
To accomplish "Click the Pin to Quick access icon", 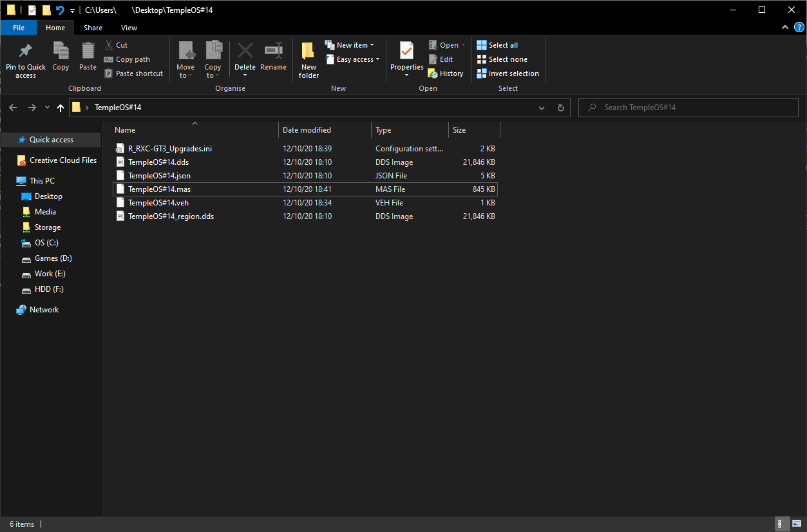I will [26, 52].
